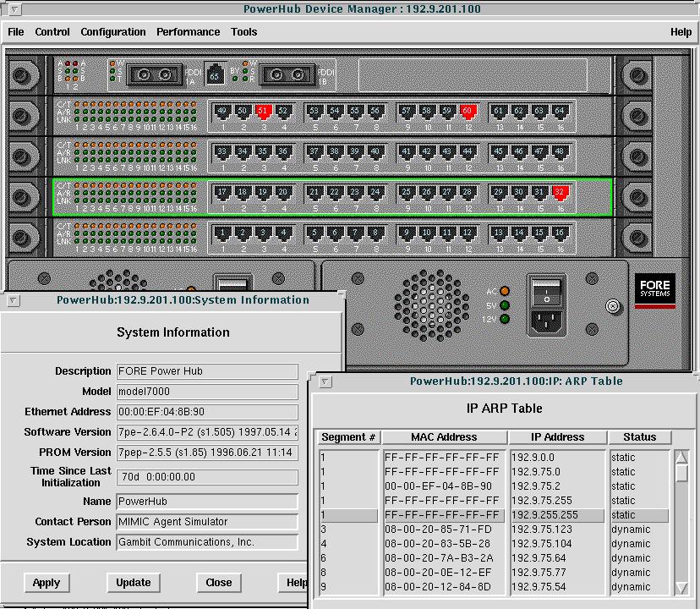Click the Name field containing PowerHub
Viewport: 700px width, 609px height.
pos(207,502)
